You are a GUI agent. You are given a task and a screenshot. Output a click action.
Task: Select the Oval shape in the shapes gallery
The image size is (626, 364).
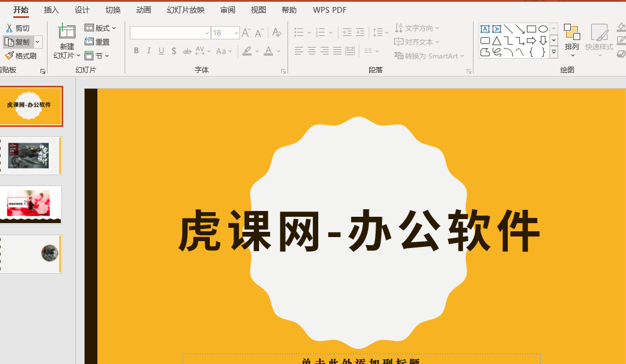(543, 28)
